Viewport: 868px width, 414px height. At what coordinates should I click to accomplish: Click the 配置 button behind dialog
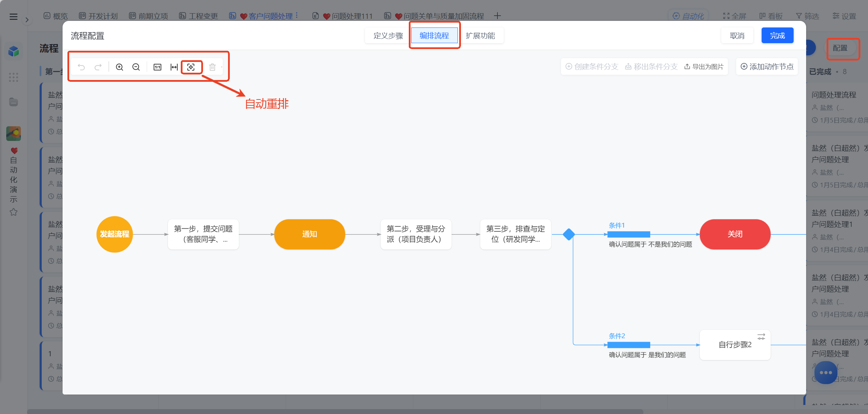840,48
